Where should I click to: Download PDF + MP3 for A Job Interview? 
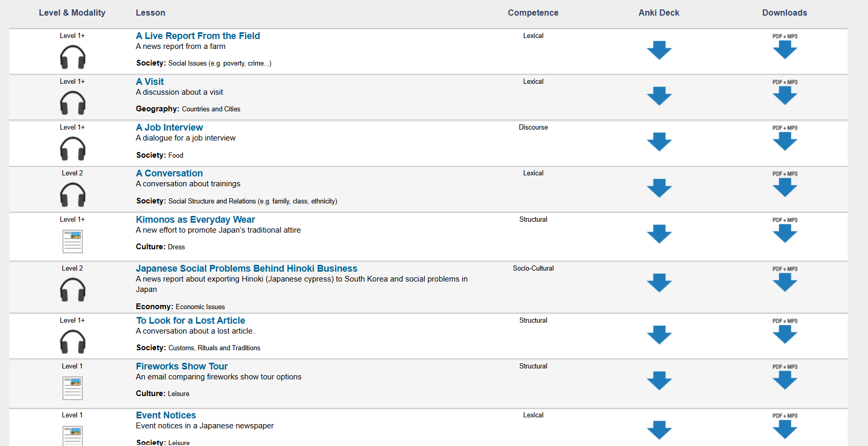coord(785,138)
